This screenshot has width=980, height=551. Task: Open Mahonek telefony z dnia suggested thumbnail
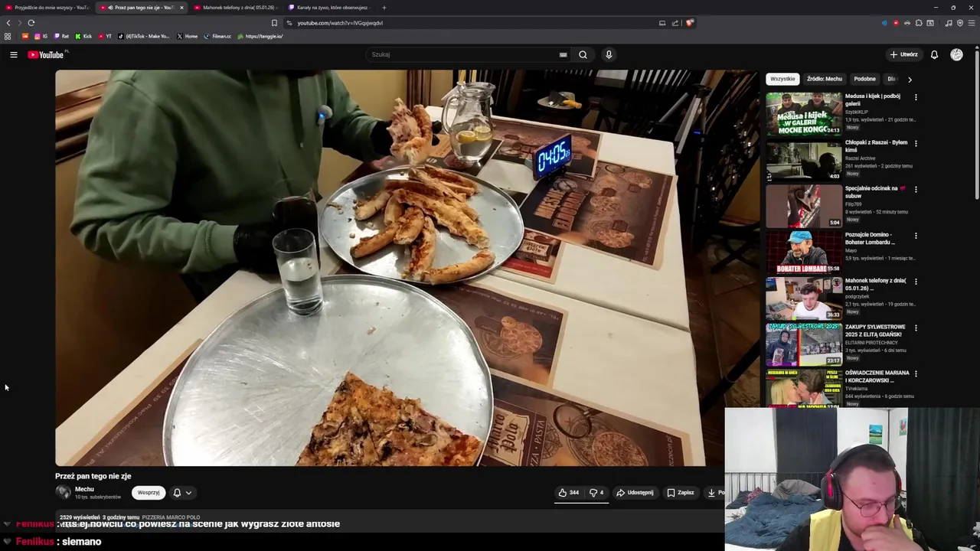click(804, 298)
